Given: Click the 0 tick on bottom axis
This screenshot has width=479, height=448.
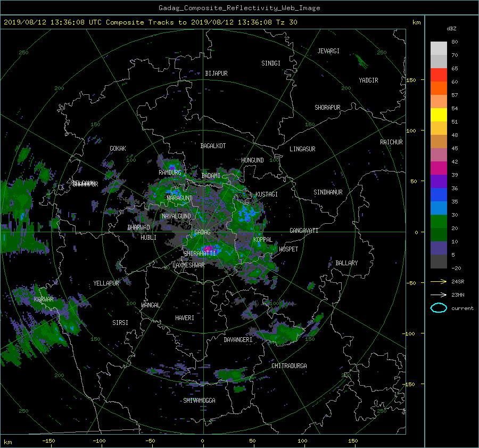Looking at the screenshot, I should [202, 441].
